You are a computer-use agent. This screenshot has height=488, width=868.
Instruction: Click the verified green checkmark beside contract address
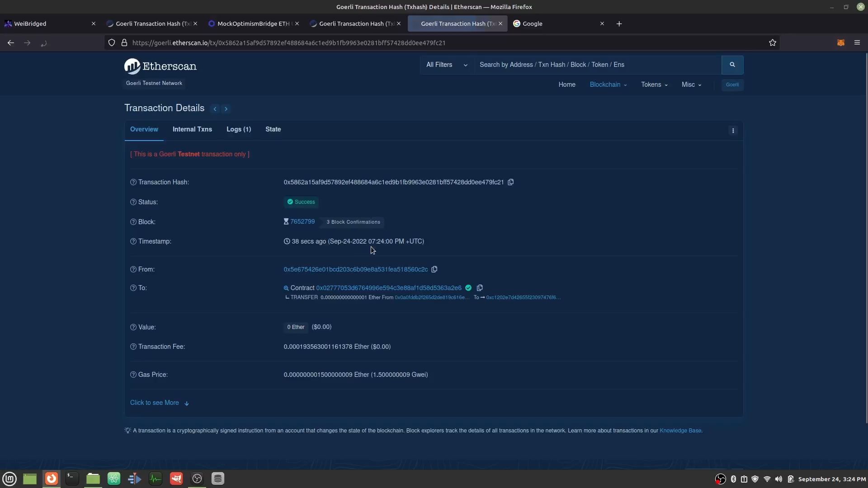click(x=468, y=288)
